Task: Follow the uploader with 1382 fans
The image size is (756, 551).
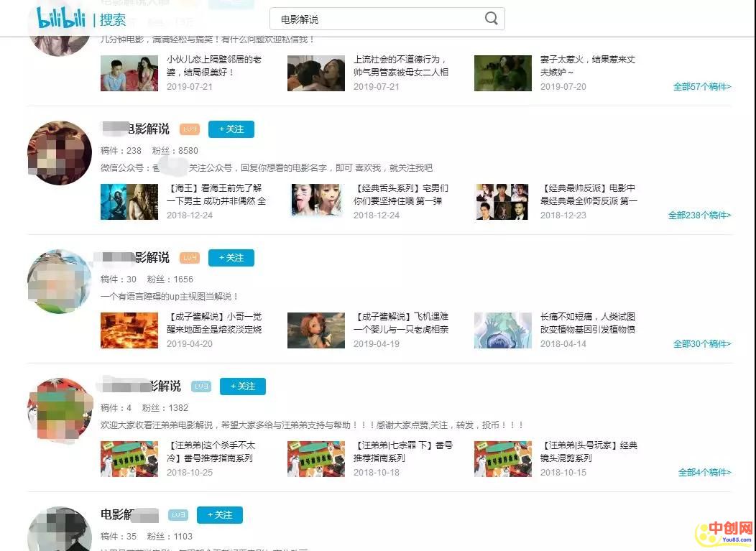Action: pyautogui.click(x=242, y=386)
